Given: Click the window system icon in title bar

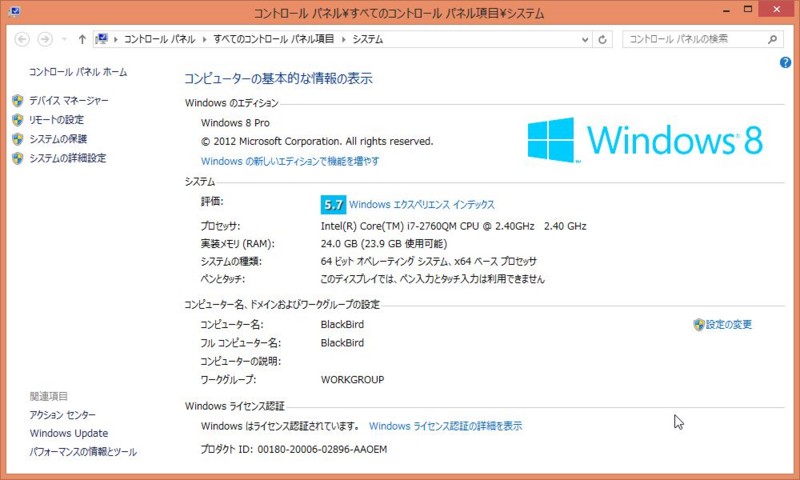Looking at the screenshot, I should (x=15, y=11).
